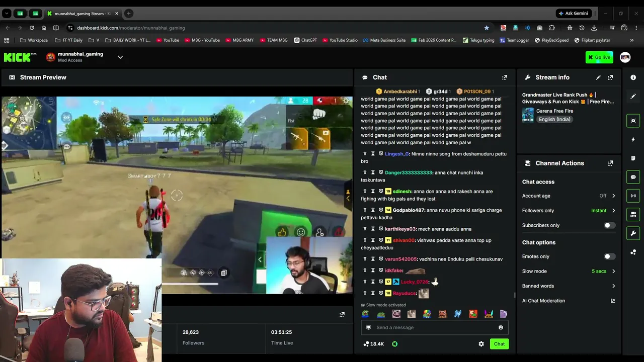
Task: Open Rayuducs's username in chat
Action: (x=404, y=293)
